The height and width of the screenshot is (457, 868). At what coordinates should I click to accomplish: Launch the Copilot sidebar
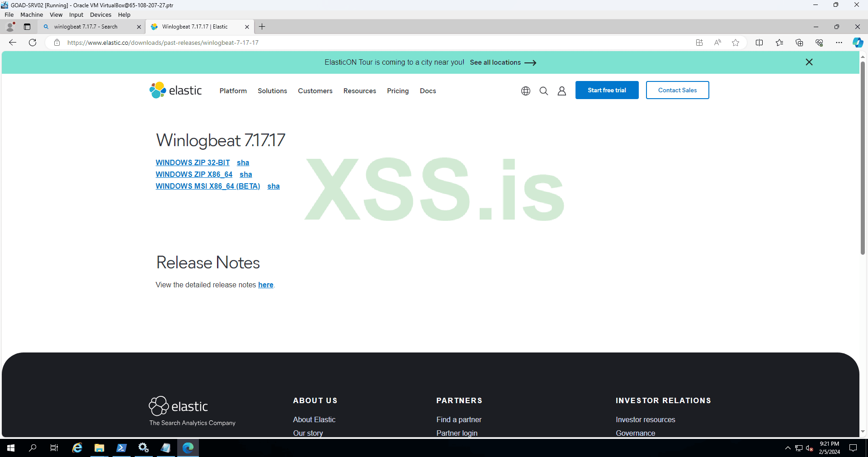coord(858,43)
